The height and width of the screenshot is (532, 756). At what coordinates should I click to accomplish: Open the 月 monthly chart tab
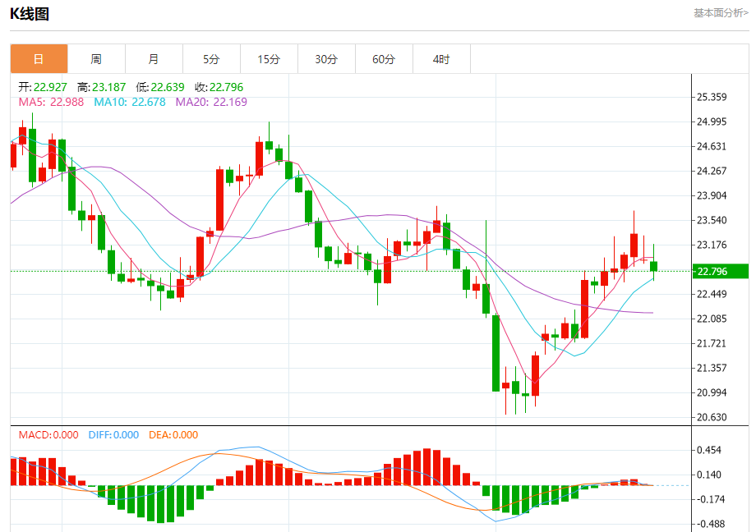tap(154, 59)
